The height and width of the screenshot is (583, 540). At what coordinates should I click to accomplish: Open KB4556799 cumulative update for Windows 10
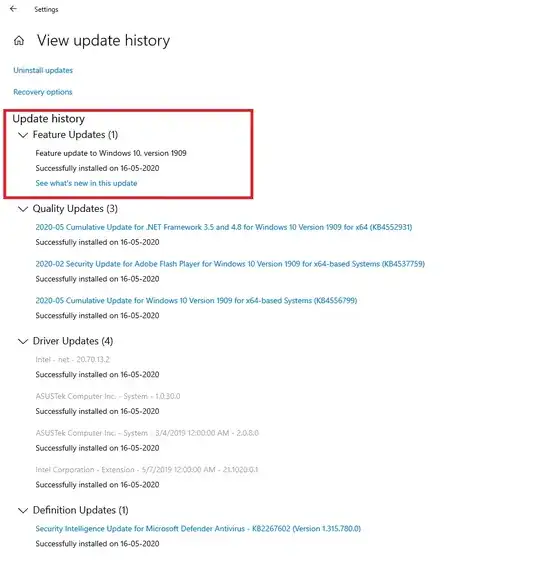[196, 300]
